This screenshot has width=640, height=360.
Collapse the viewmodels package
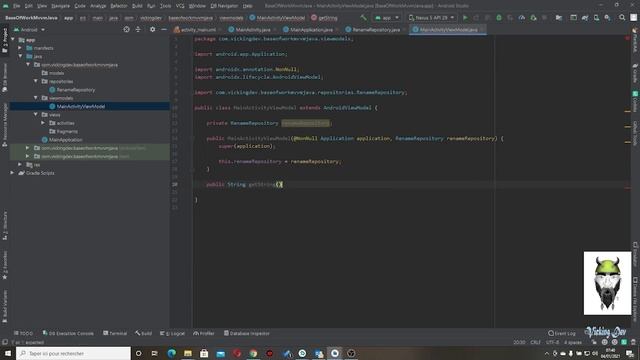tap(36, 98)
